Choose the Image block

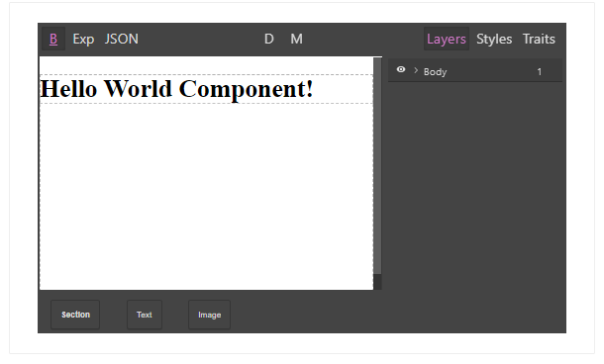210,315
